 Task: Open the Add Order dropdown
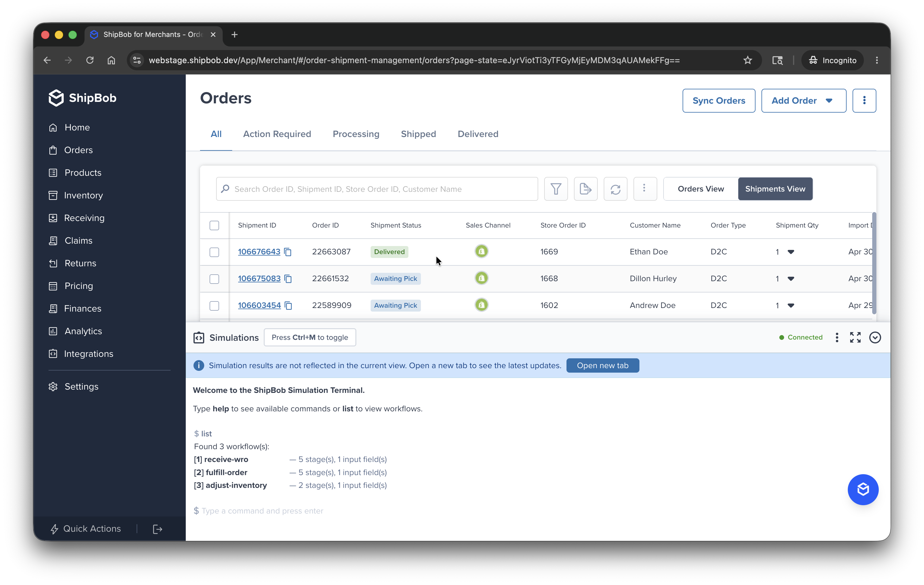point(803,101)
